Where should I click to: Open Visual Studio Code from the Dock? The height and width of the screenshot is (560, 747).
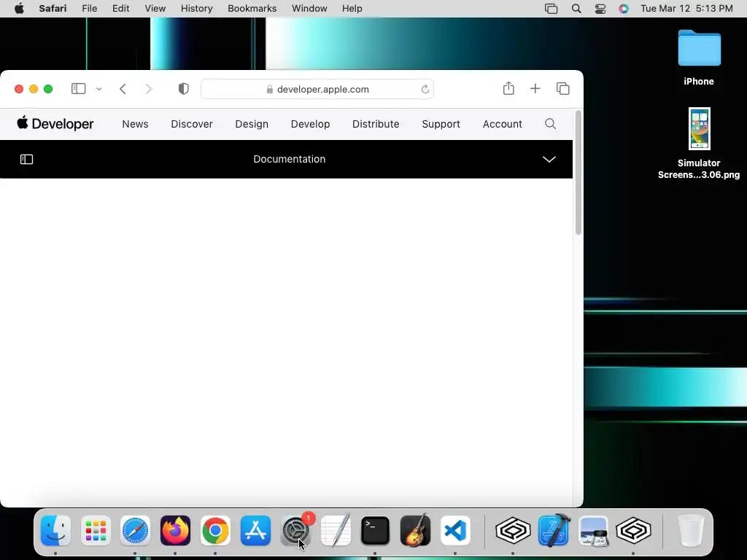(x=455, y=531)
